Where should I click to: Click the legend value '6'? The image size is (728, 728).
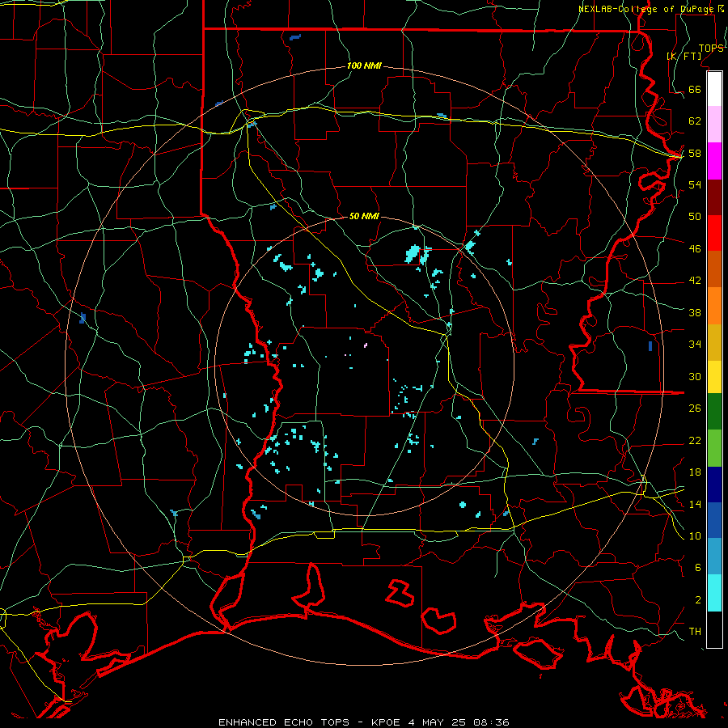point(697,568)
